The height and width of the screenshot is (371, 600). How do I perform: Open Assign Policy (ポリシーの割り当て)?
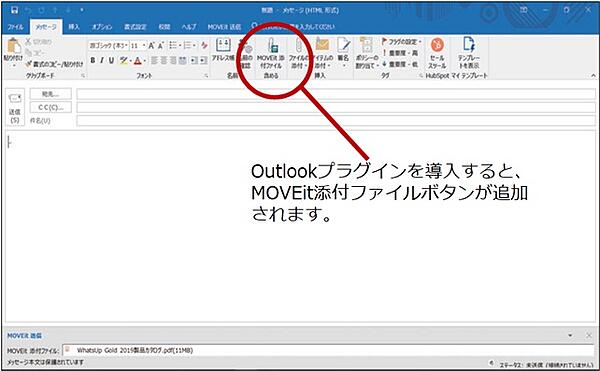[x=367, y=53]
